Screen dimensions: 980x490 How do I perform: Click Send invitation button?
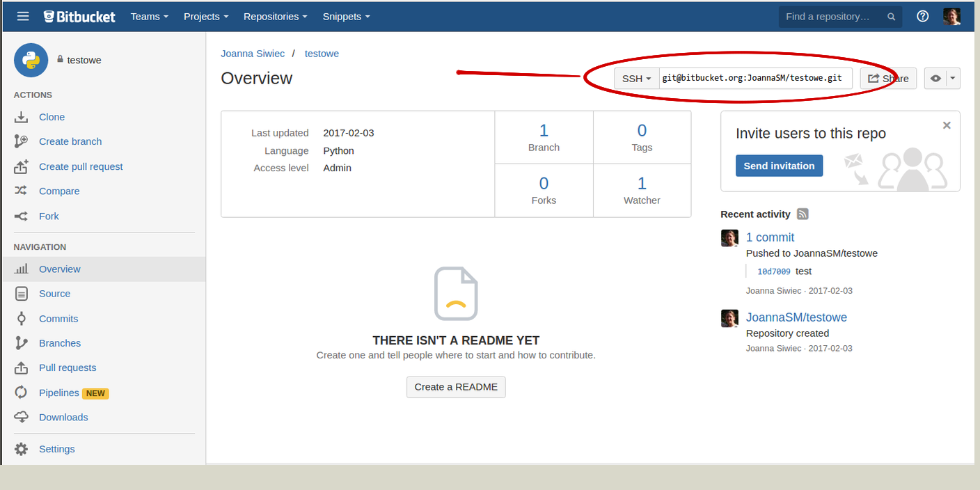tap(779, 166)
